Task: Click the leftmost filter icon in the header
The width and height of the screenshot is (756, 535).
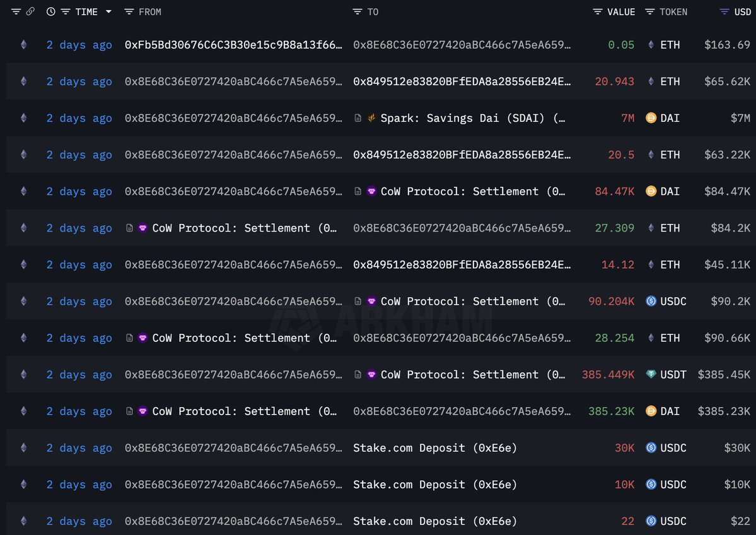Action: tap(16, 12)
